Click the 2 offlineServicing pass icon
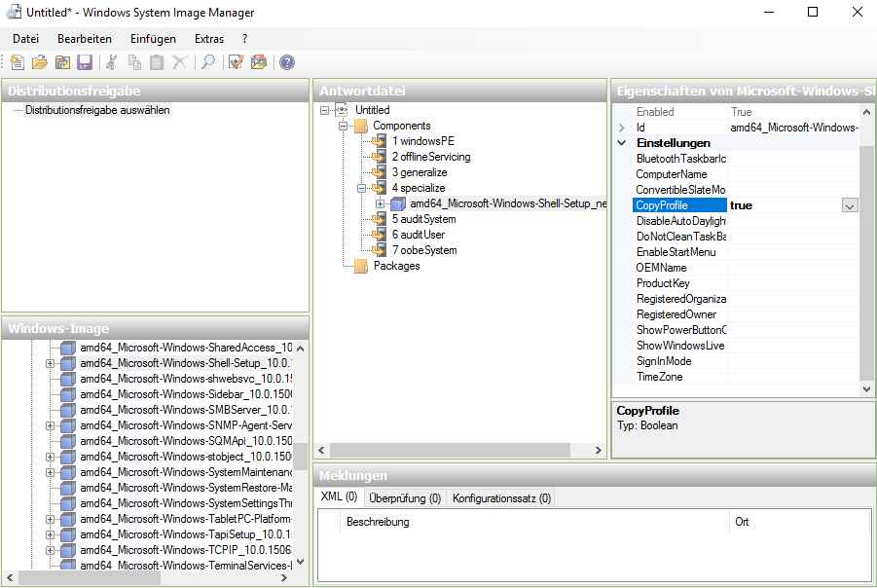877x588 pixels. pyautogui.click(x=380, y=157)
